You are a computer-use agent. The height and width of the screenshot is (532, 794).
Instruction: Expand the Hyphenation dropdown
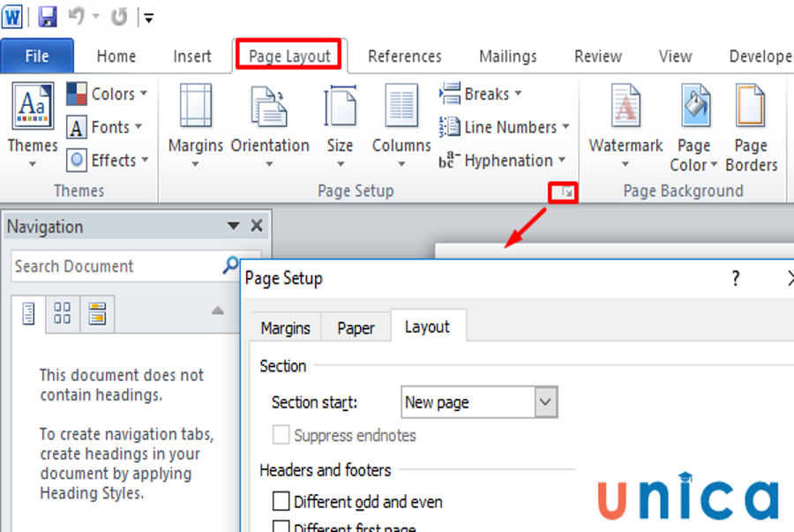click(502, 160)
